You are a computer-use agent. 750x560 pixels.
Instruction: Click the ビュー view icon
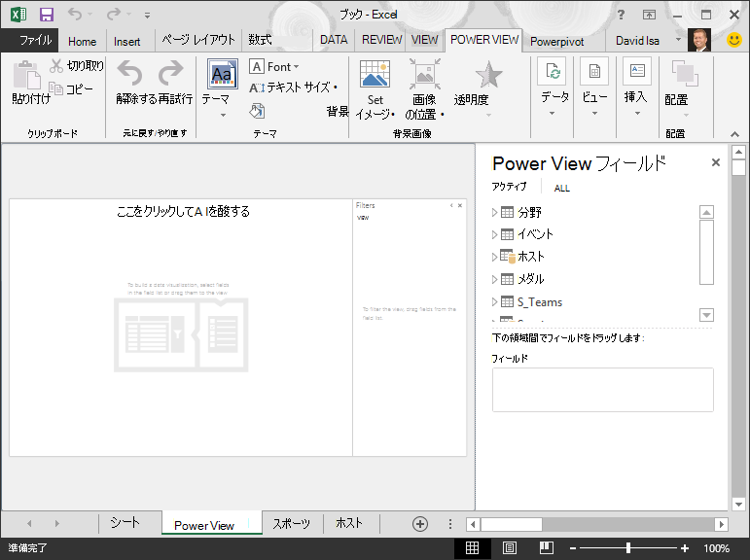pyautogui.click(x=594, y=71)
